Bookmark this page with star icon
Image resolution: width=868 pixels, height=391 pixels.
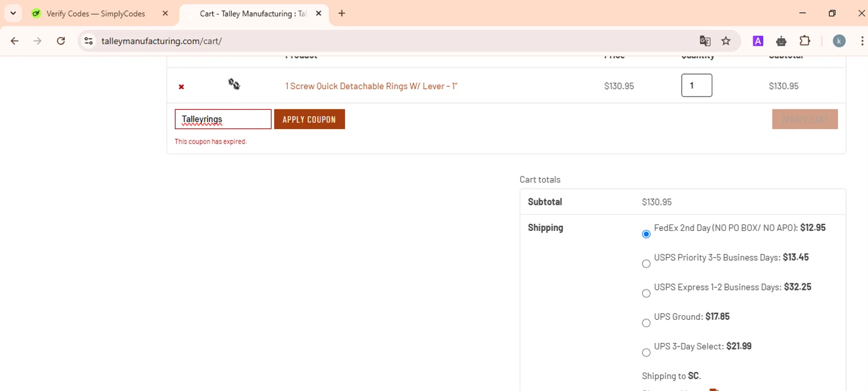point(726,40)
